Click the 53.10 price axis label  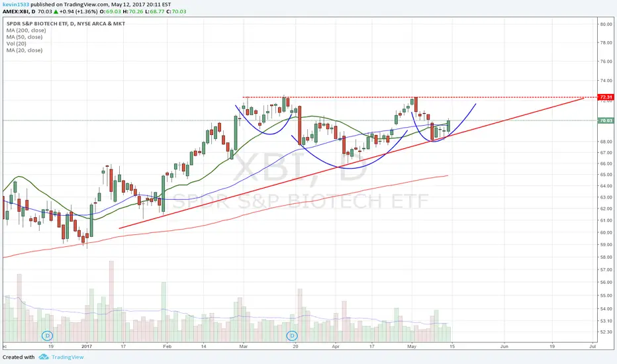[x=606, y=321]
